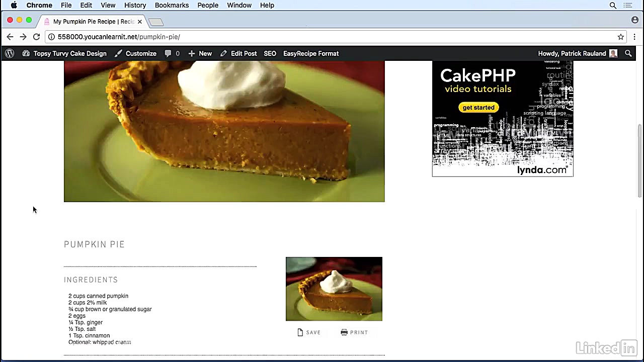Image resolution: width=644 pixels, height=362 pixels.
Task: Click ingredient "½ Tsp. salt"
Action: click(82, 329)
